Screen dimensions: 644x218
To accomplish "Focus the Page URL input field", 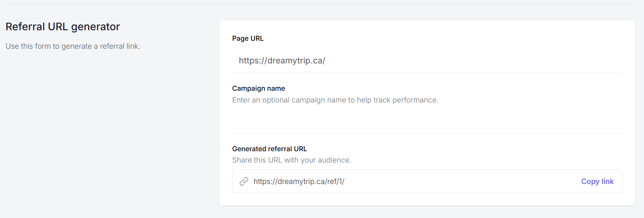I will pyautogui.click(x=427, y=60).
